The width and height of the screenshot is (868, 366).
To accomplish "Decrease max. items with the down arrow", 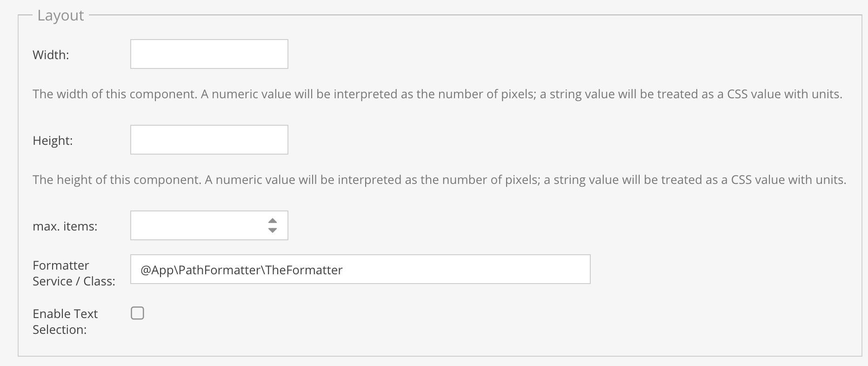I will (273, 230).
